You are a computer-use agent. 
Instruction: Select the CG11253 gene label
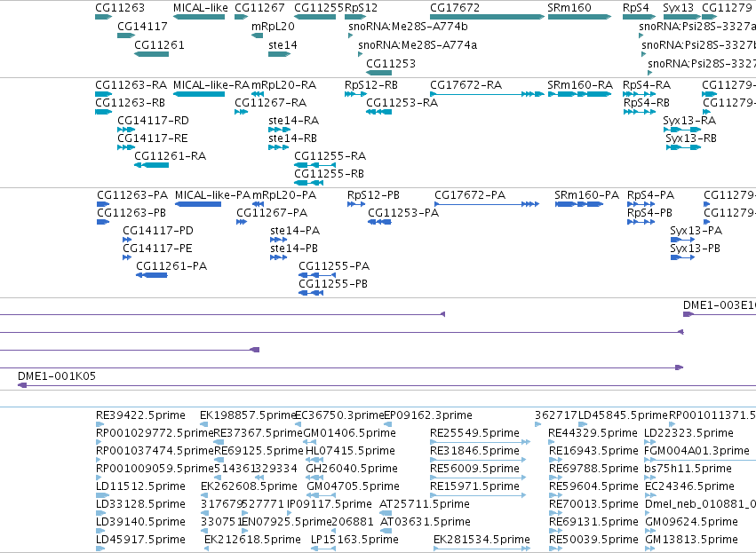coord(391,64)
